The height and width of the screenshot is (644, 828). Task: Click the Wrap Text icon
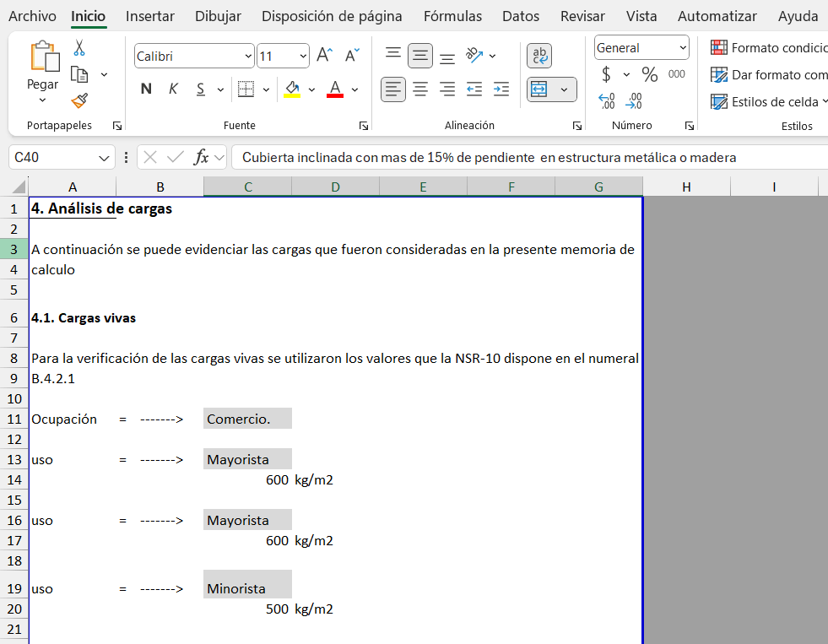(539, 56)
